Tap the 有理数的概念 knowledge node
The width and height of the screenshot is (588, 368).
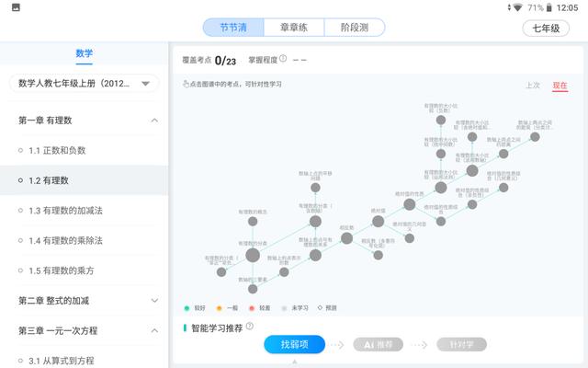[x=253, y=222]
